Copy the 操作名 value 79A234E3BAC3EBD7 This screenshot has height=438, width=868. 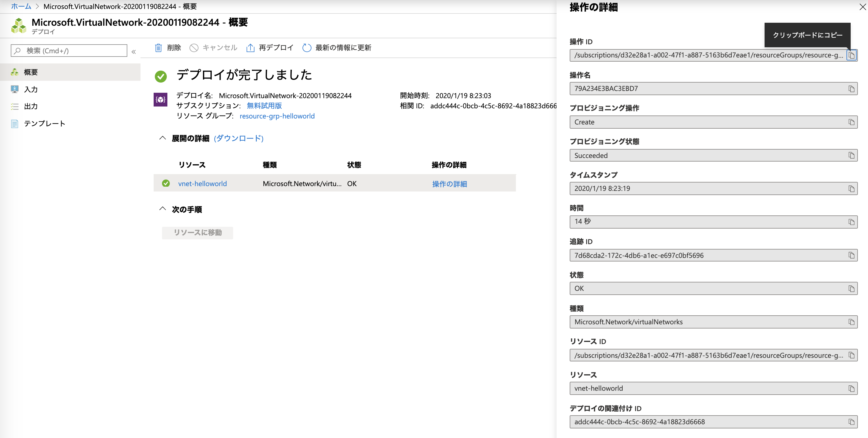coord(852,89)
